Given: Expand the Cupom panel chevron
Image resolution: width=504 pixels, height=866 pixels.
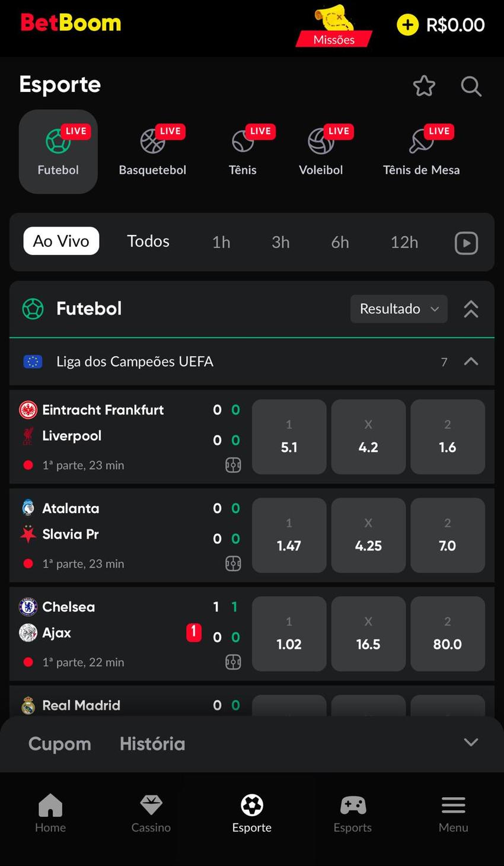Looking at the screenshot, I should pyautogui.click(x=470, y=742).
